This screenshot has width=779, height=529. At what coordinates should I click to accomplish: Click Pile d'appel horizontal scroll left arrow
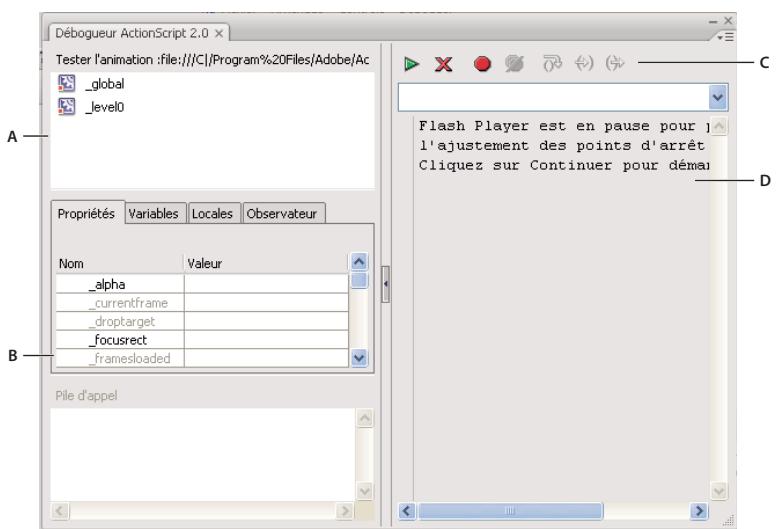coord(61,511)
